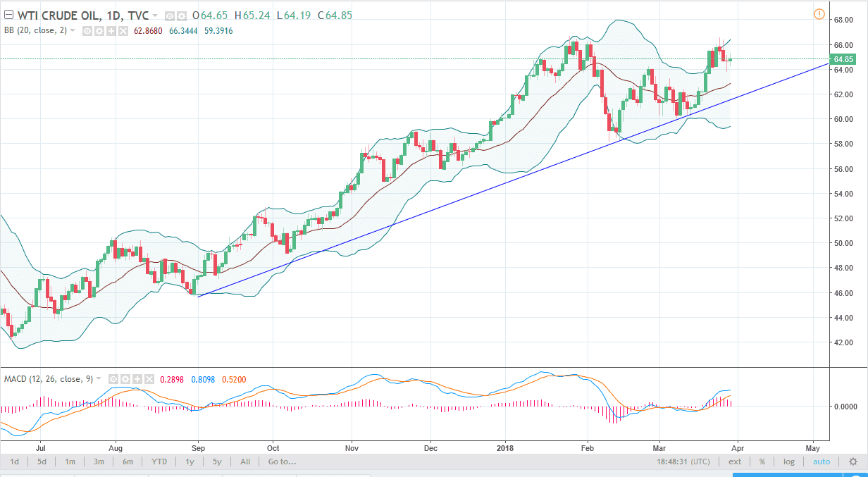868x477 pixels.
Task: Expand the MACD indicator dropdown arrow
Action: [98, 378]
